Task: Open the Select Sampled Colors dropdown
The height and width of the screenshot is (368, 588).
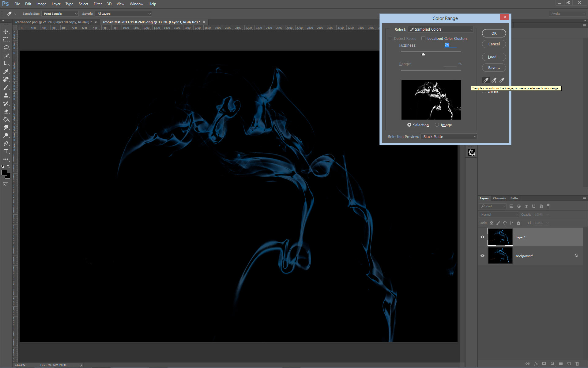Action: click(x=441, y=29)
